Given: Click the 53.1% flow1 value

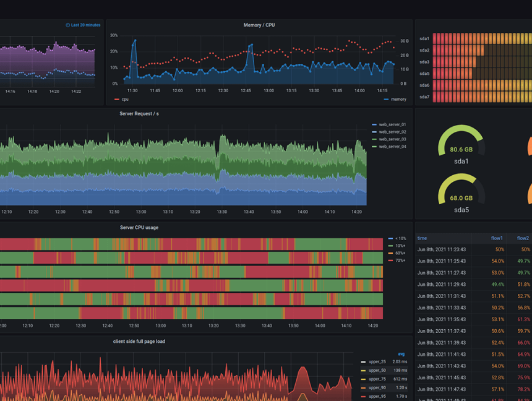Looking at the screenshot, I should (498, 319).
